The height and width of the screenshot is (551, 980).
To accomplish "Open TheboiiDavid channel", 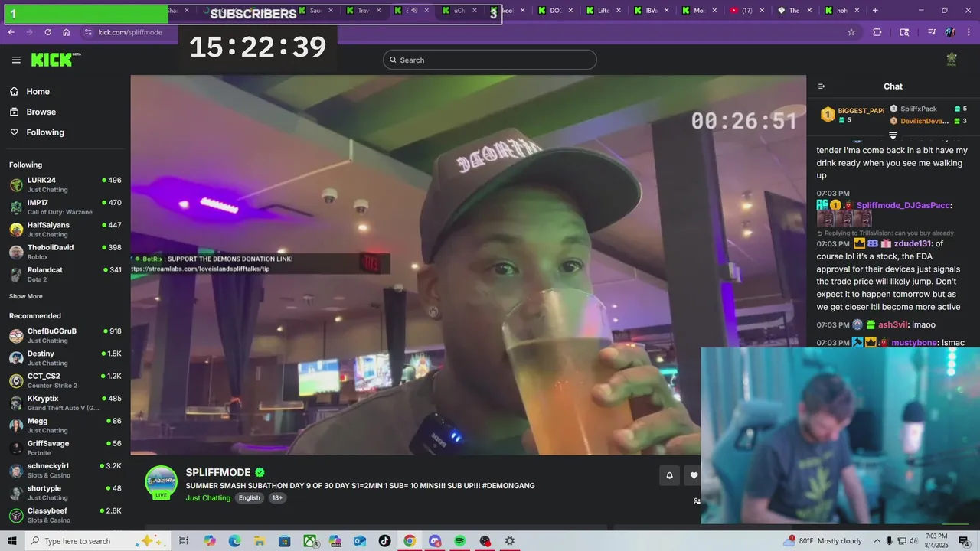I will (x=65, y=252).
